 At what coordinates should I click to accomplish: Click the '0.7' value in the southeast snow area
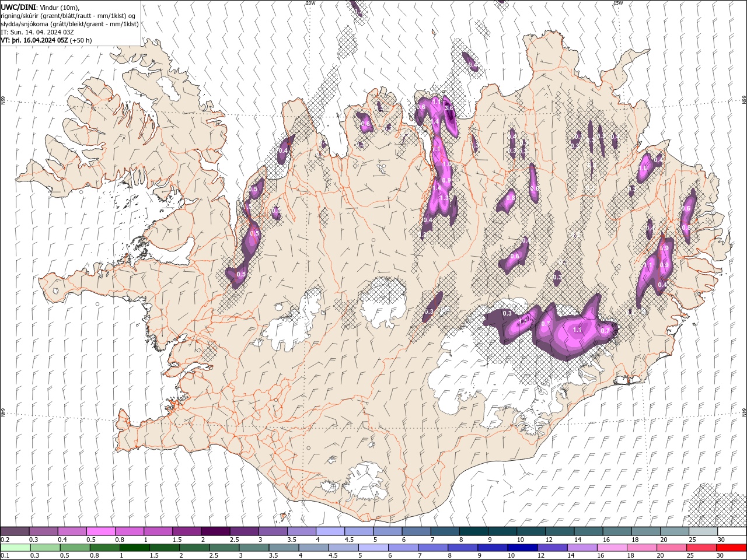605,331
